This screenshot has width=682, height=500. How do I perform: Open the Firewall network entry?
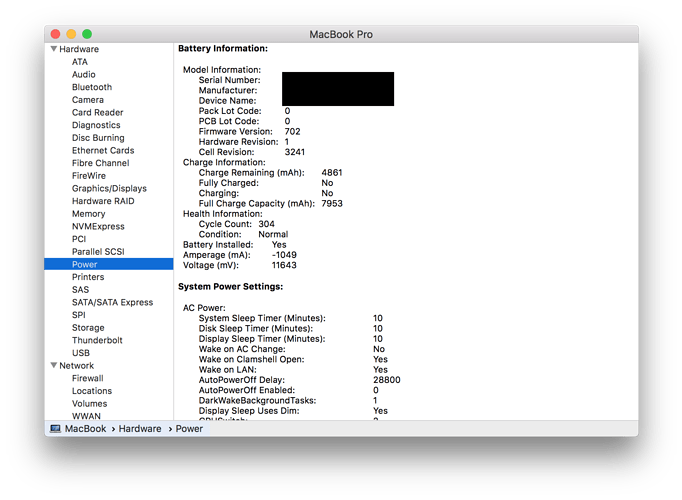pos(87,378)
